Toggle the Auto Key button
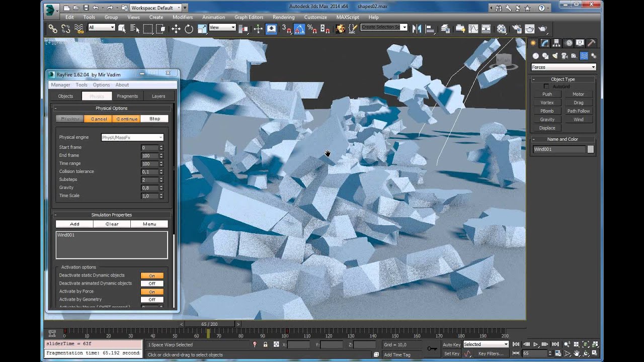 click(x=451, y=344)
